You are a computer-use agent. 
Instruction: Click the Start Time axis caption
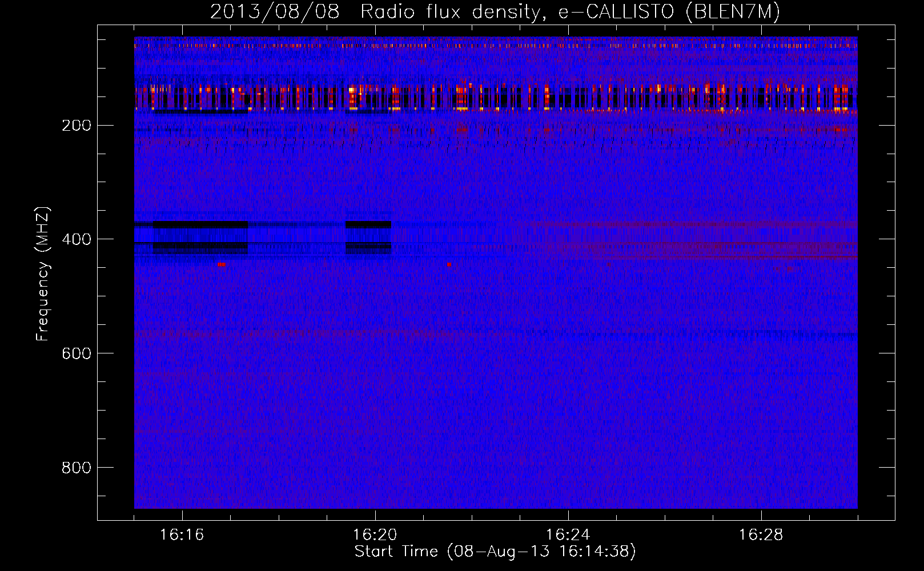click(495, 552)
